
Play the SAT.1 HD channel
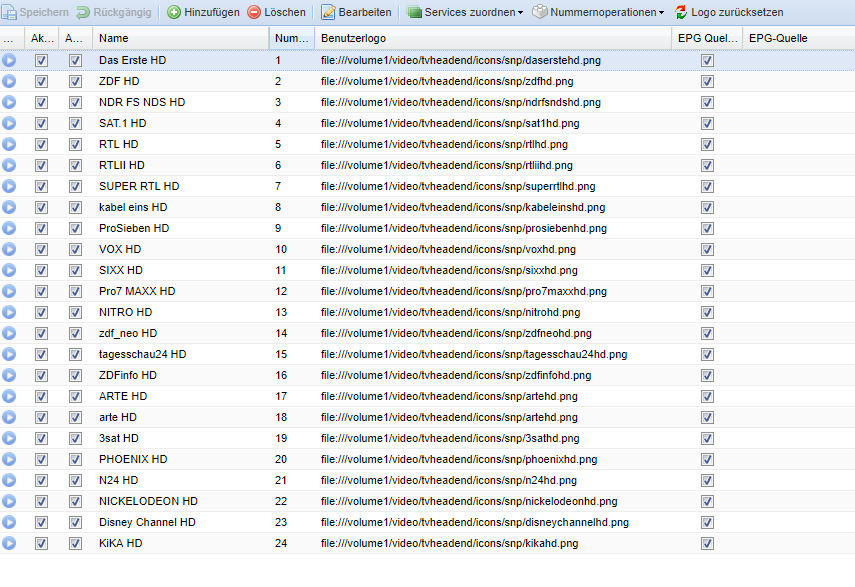9,123
